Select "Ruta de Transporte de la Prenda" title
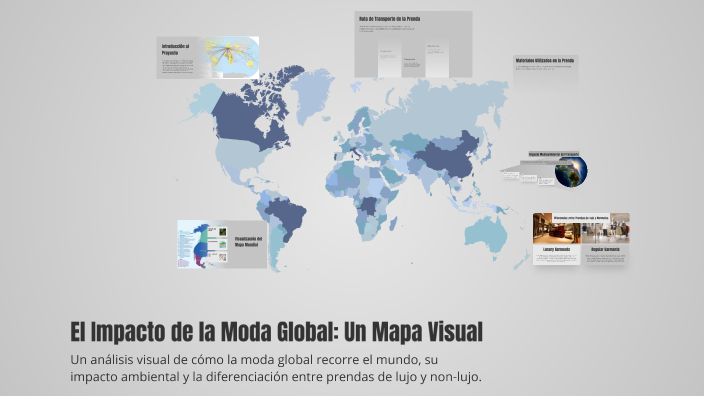Viewport: 704px width, 396px height. click(390, 19)
